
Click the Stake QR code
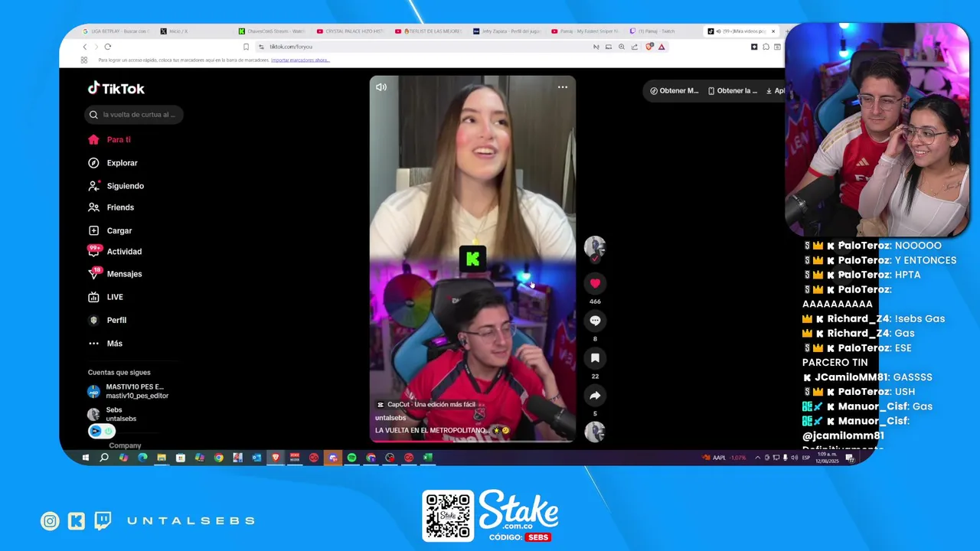point(448,516)
